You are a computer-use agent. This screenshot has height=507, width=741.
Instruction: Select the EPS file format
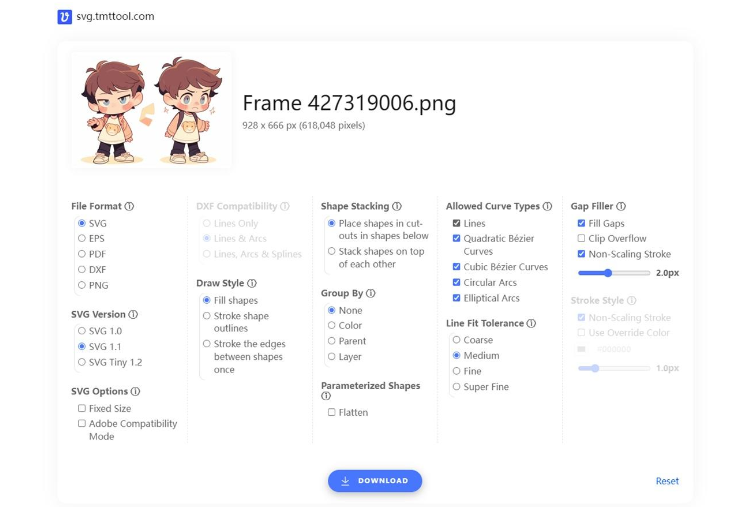82,239
